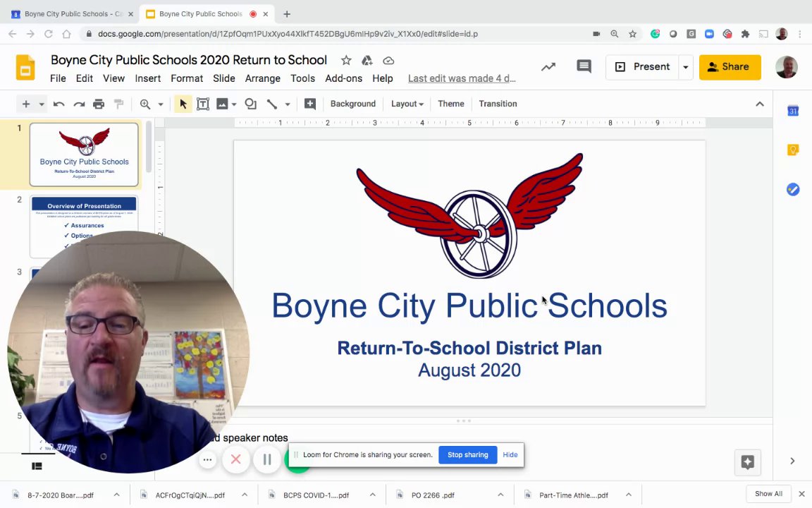Switch to the filmstrip grid view icon
The height and width of the screenshot is (508, 812).
[37, 466]
